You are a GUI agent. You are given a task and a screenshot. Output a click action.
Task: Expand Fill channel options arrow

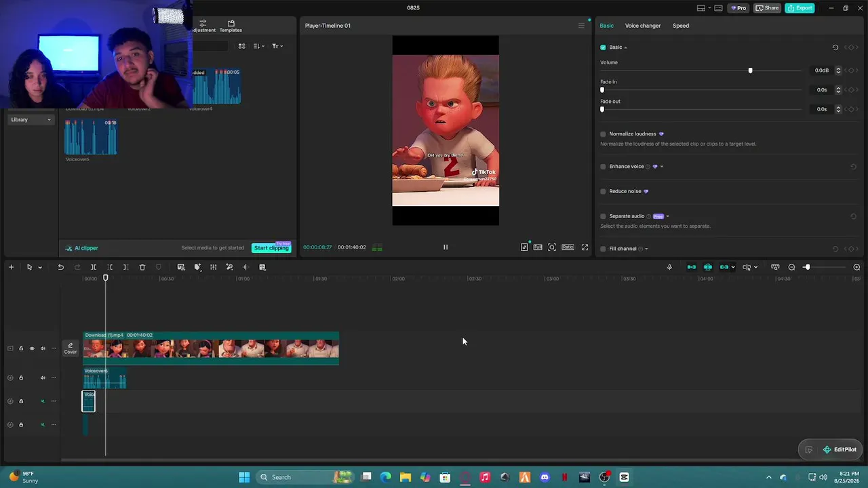pos(646,249)
